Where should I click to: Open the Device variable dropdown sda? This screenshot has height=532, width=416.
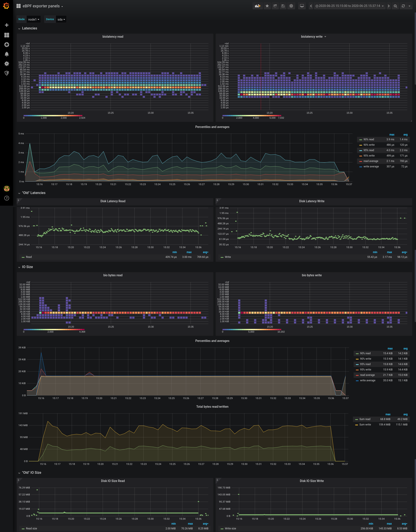pos(61,19)
